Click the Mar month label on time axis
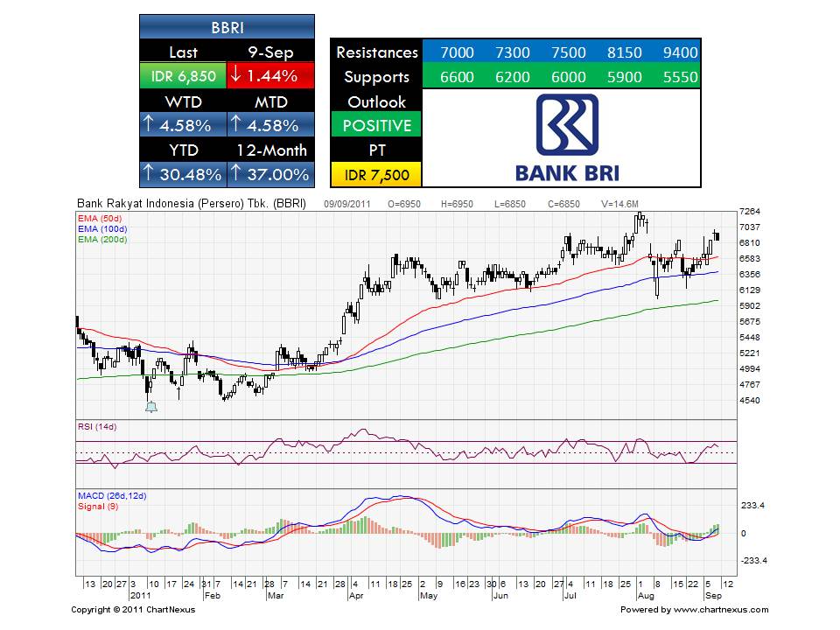This screenshot has width=840, height=630. coord(276,596)
